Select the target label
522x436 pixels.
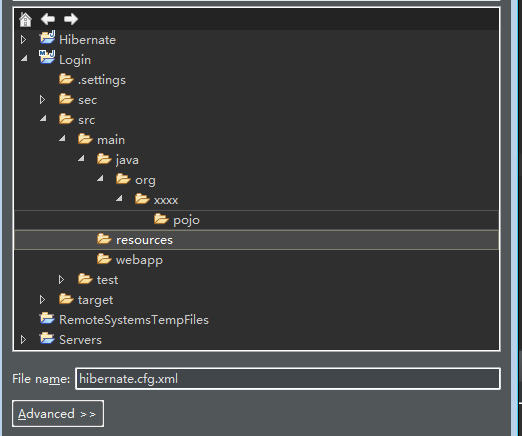(95, 300)
